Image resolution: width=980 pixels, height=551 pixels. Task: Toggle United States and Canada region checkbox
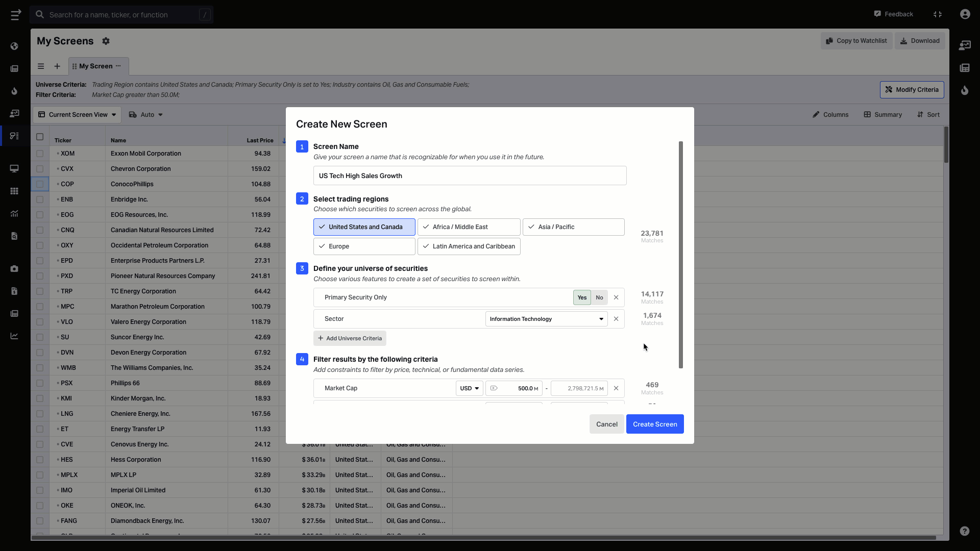coord(364,227)
